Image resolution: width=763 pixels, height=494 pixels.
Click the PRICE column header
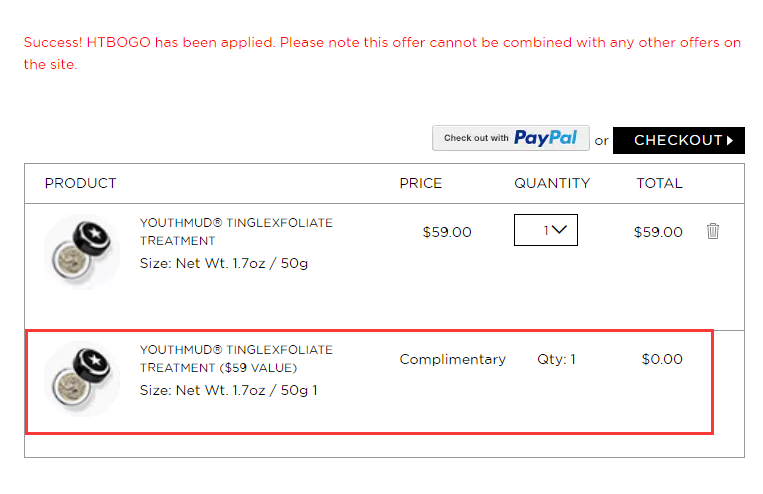[x=420, y=183]
